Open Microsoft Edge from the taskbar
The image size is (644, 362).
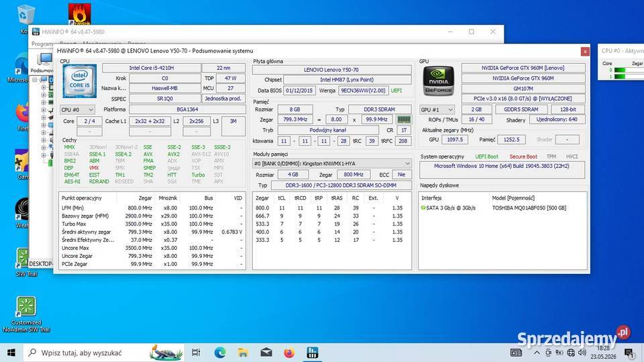click(x=220, y=353)
